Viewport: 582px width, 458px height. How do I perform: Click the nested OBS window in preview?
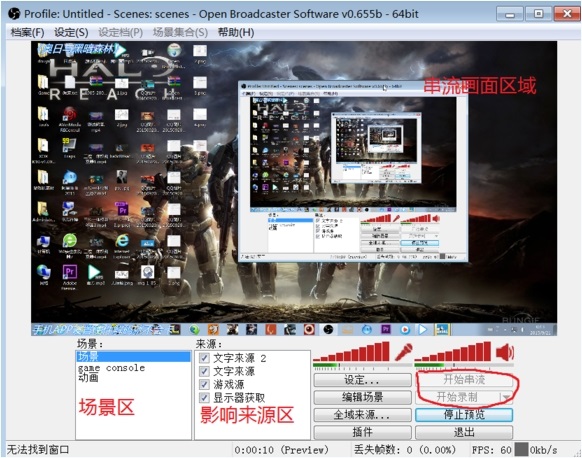pyautogui.click(x=353, y=171)
